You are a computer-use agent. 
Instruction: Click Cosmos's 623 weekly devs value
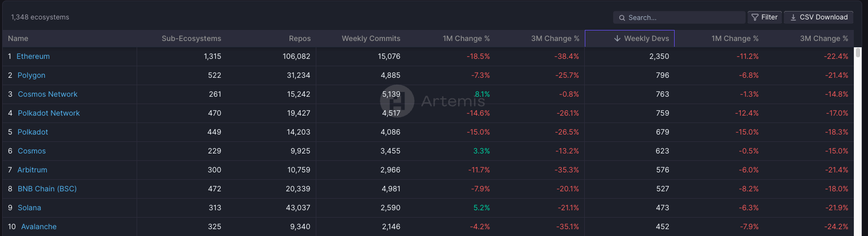click(663, 151)
